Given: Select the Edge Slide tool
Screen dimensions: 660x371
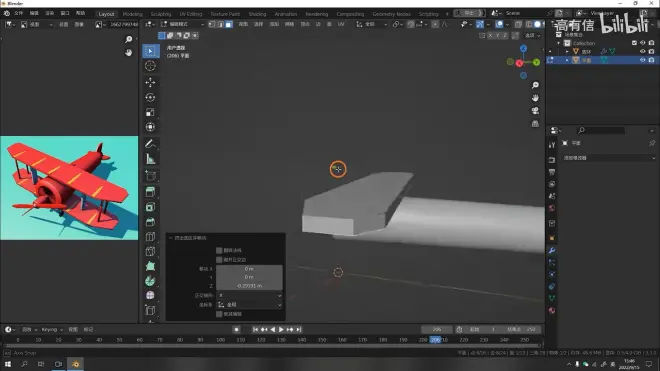Looking at the screenshot, I should point(150,311).
